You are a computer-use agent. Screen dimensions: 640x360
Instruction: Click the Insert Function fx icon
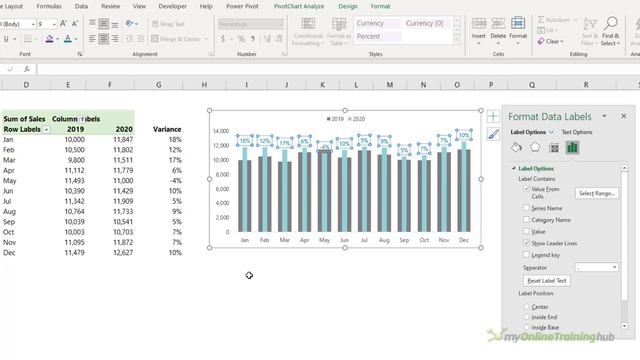tap(27, 69)
